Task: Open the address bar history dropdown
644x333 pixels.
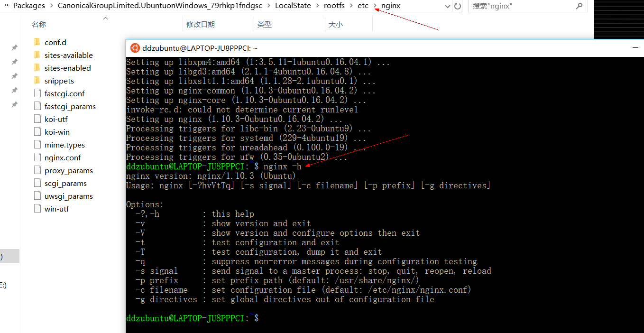Action: coord(448,6)
